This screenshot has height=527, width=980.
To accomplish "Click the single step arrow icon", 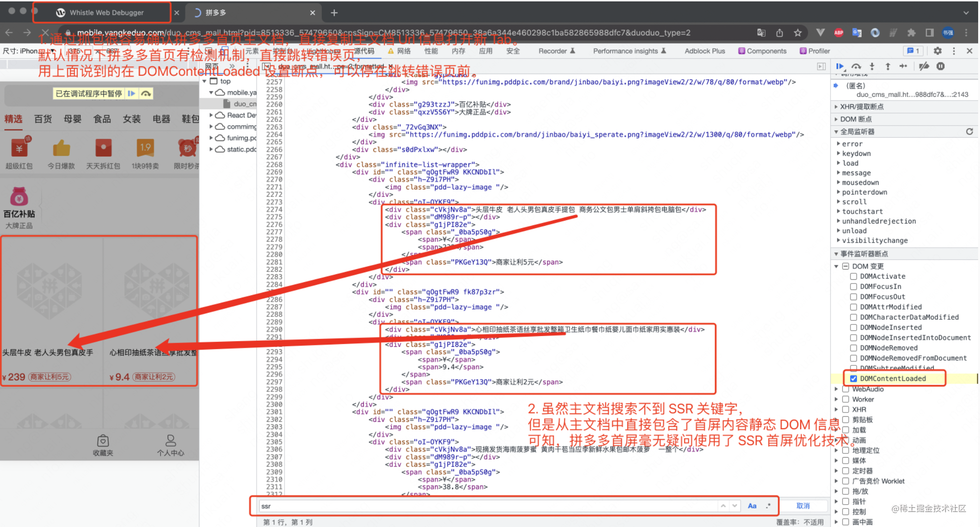I will coord(903,67).
